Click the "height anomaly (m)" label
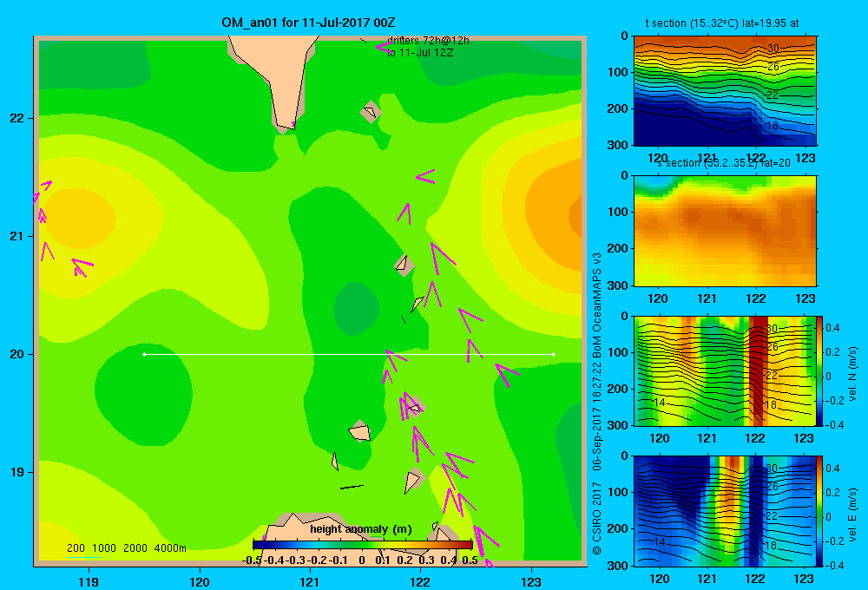Viewport: 868px width, 590px height. point(361,529)
